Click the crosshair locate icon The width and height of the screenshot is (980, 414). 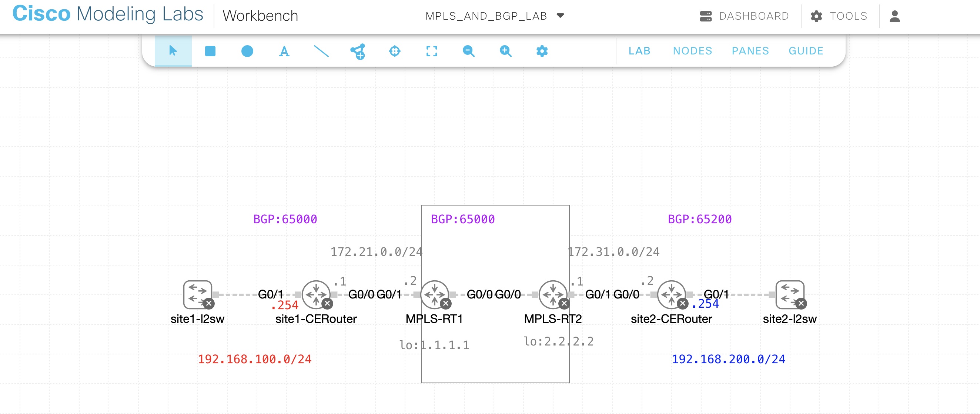pos(395,51)
